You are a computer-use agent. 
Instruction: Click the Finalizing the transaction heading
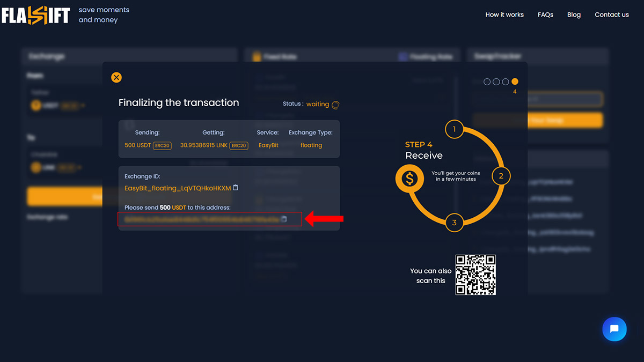[x=179, y=102]
